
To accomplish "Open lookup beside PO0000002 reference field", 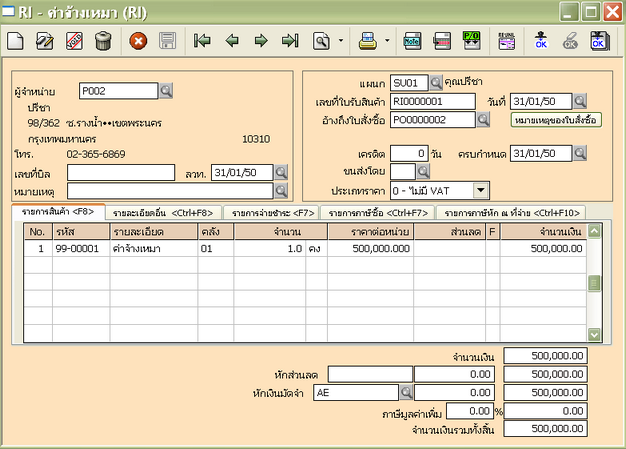I will (482, 119).
